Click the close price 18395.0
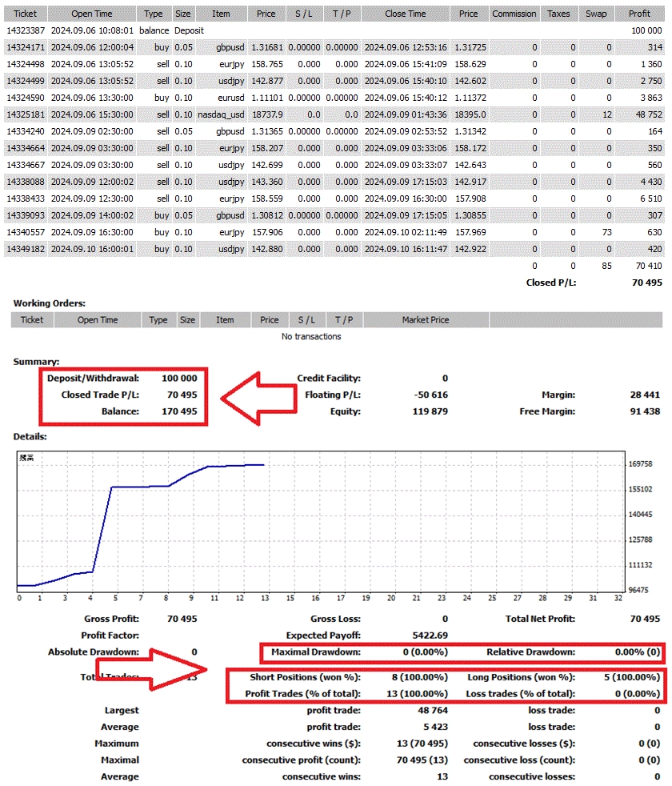This screenshot has width=672, height=786. tap(470, 114)
